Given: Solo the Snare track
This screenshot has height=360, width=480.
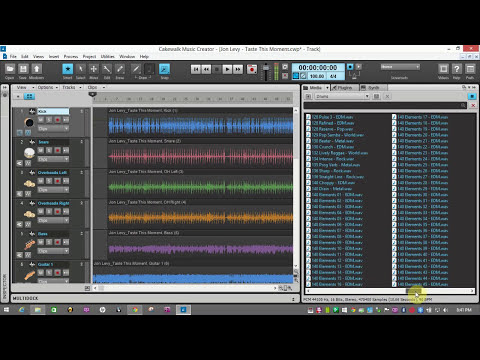Looking at the screenshot, I should 49,150.
